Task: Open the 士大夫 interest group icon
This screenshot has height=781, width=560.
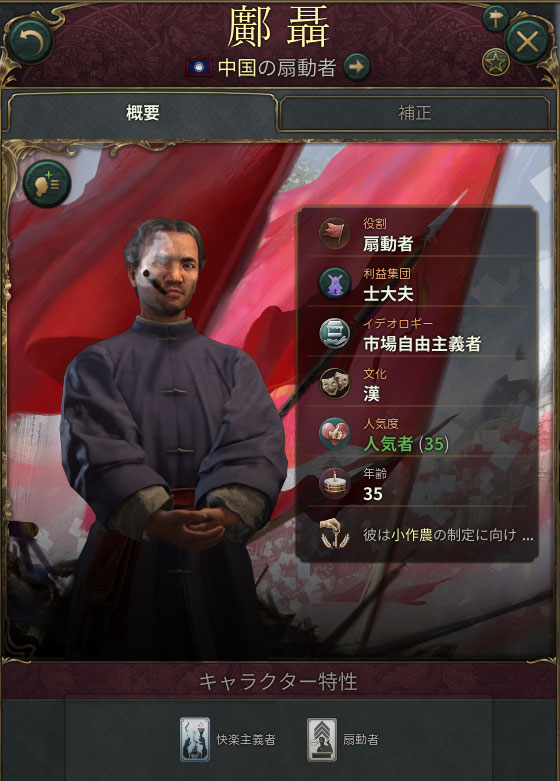Action: [x=335, y=283]
